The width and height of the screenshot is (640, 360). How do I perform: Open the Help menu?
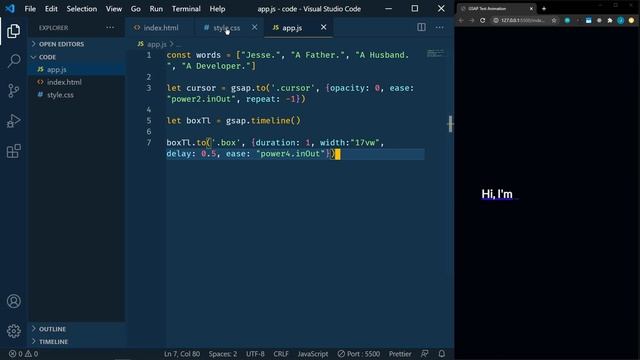(x=217, y=9)
